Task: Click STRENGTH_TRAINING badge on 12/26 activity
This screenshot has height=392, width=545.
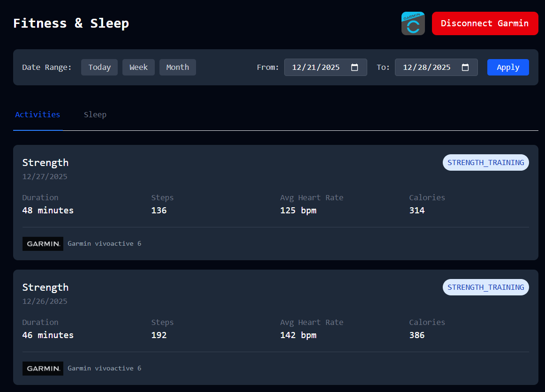Action: coord(485,287)
